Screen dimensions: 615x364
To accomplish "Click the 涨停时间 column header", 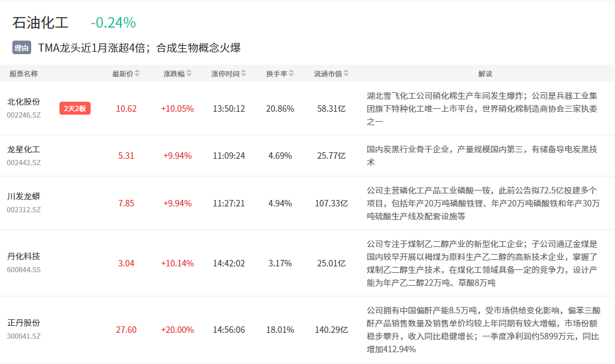I will pyautogui.click(x=225, y=74).
